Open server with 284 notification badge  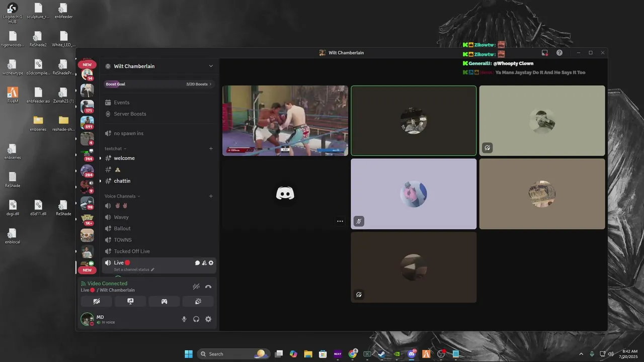pos(87,171)
